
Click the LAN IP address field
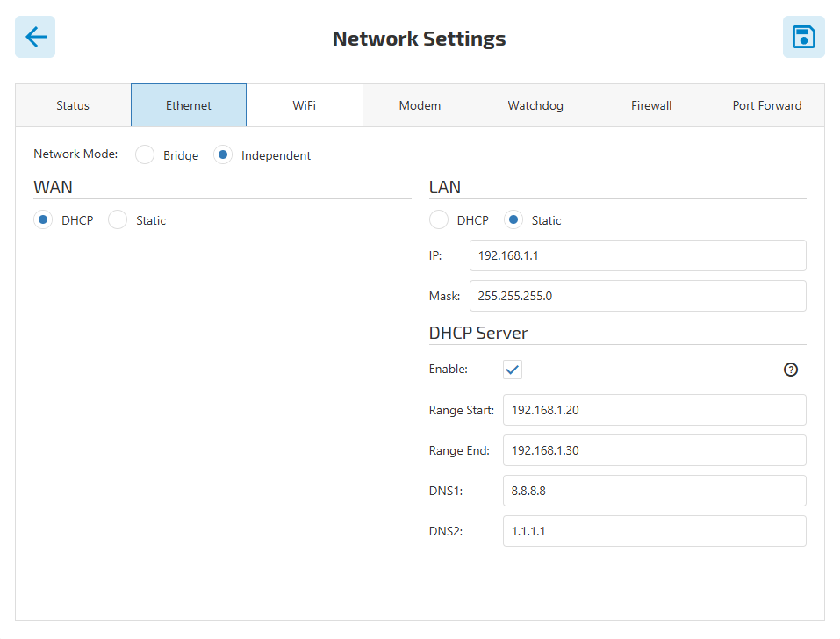pos(638,255)
